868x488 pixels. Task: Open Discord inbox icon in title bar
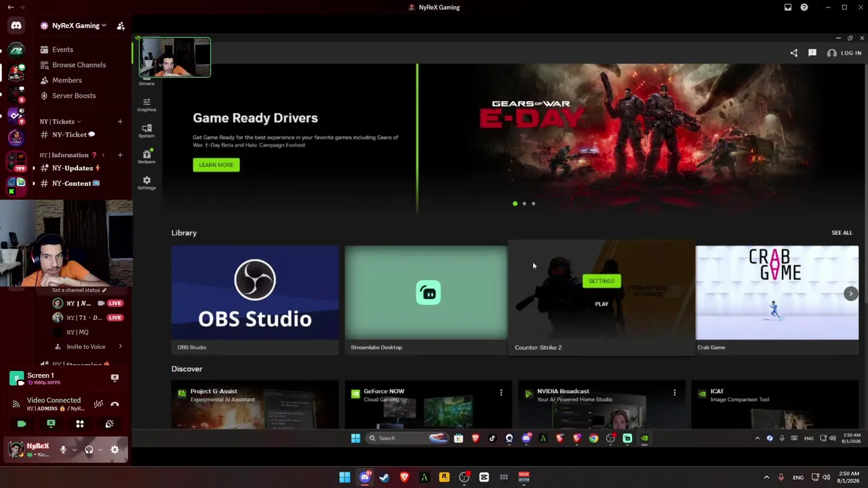[788, 7]
